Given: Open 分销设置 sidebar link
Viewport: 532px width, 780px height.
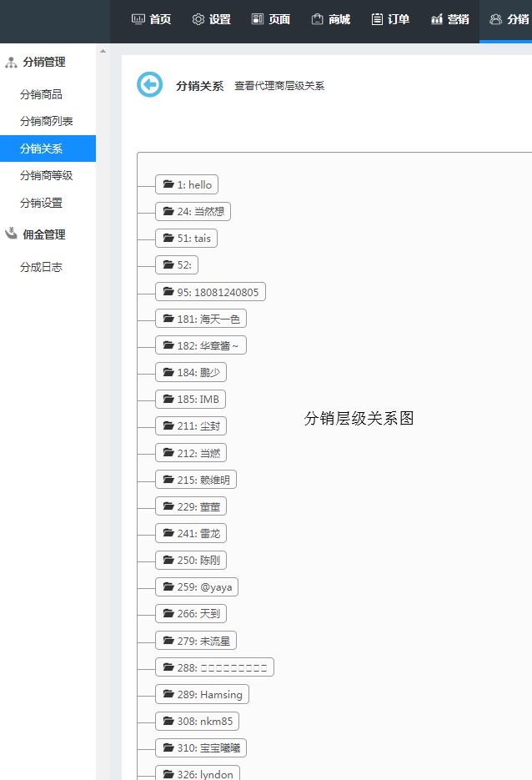Looking at the screenshot, I should click(x=41, y=203).
